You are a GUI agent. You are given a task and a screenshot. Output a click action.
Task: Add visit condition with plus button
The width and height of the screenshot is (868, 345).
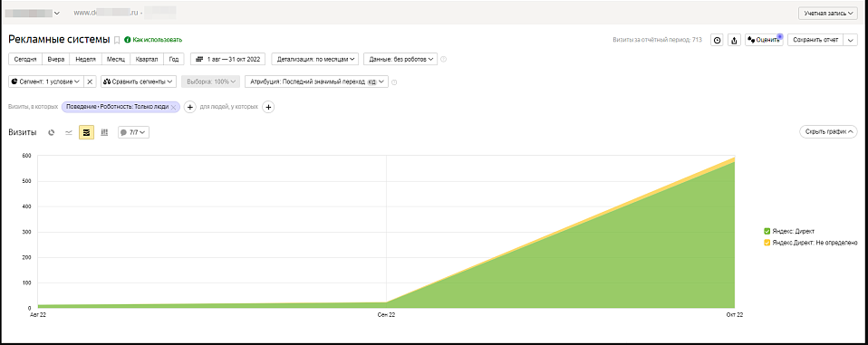tap(189, 107)
